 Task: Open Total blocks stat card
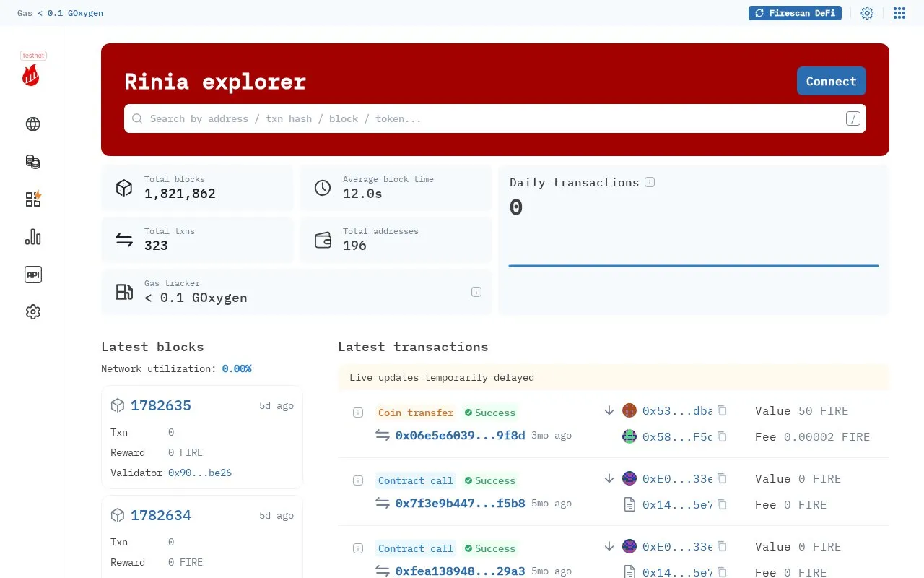[197, 188]
